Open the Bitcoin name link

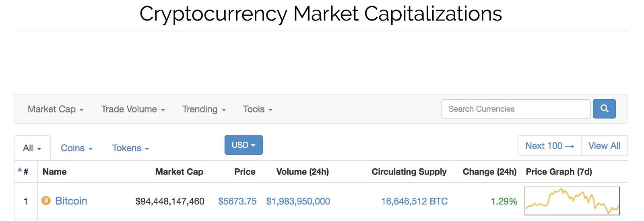(x=71, y=201)
